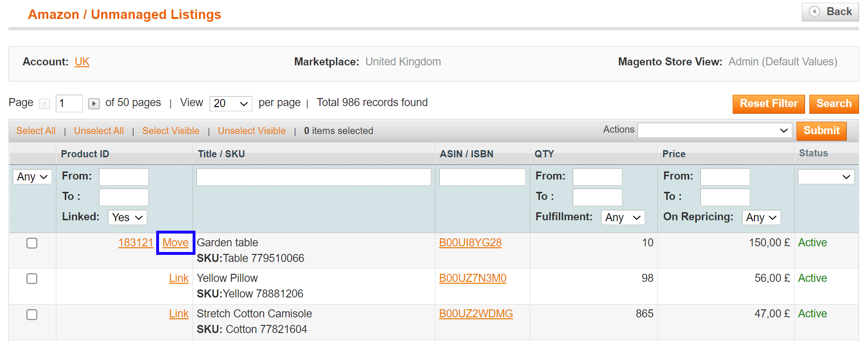Click SKU Yellow 78881206 text
The height and width of the screenshot is (342, 868).
[250, 294]
